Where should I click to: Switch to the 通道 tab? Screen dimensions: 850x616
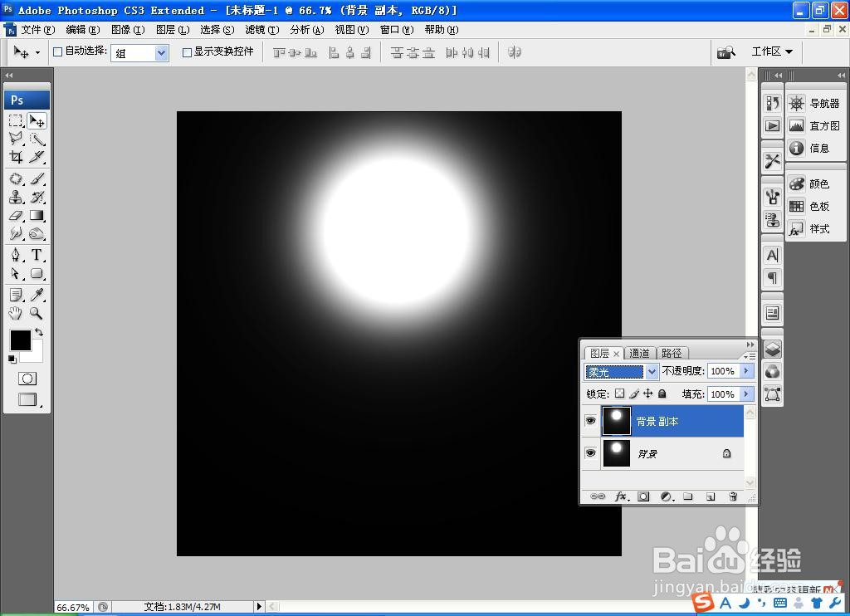tap(640, 353)
